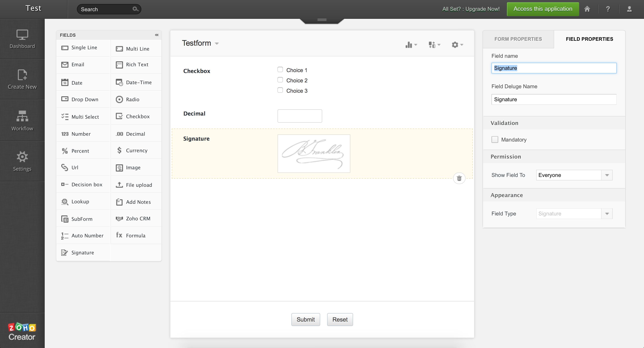Delete the Signature field with trash icon

pos(459,178)
